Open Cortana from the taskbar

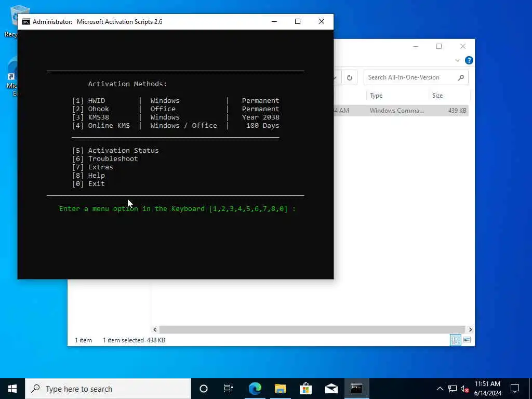[204, 389]
